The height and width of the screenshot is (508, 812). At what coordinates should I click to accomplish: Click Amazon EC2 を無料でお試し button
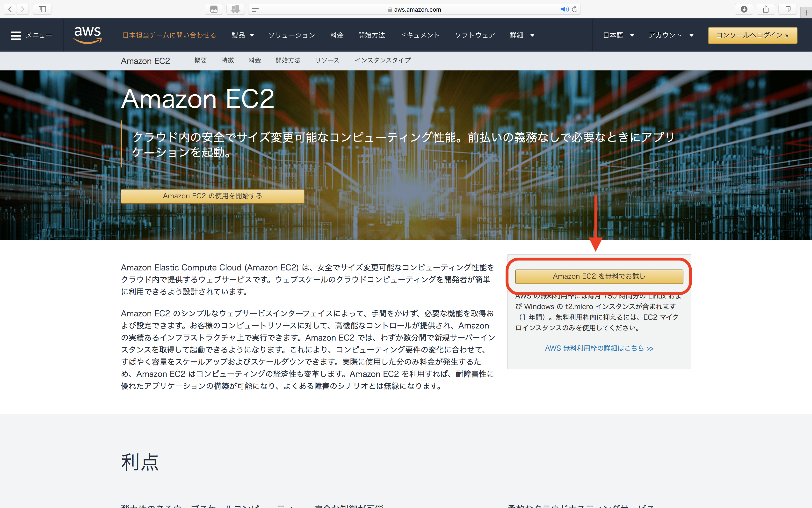(x=599, y=276)
